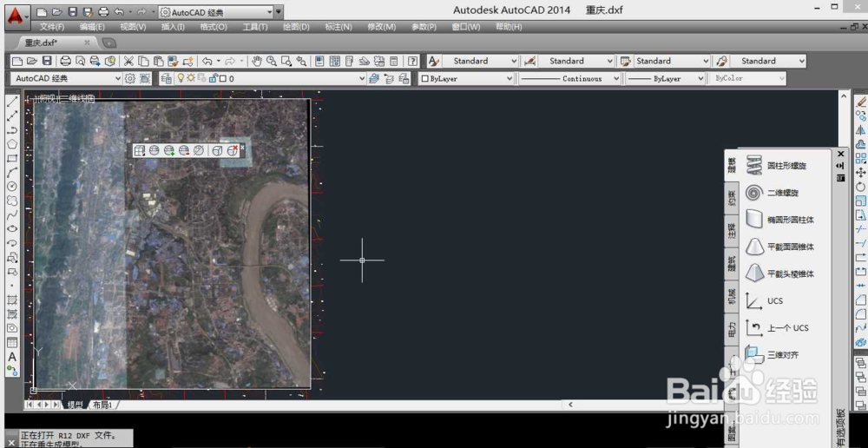Click the viewport view label at top-left

tap(61, 99)
